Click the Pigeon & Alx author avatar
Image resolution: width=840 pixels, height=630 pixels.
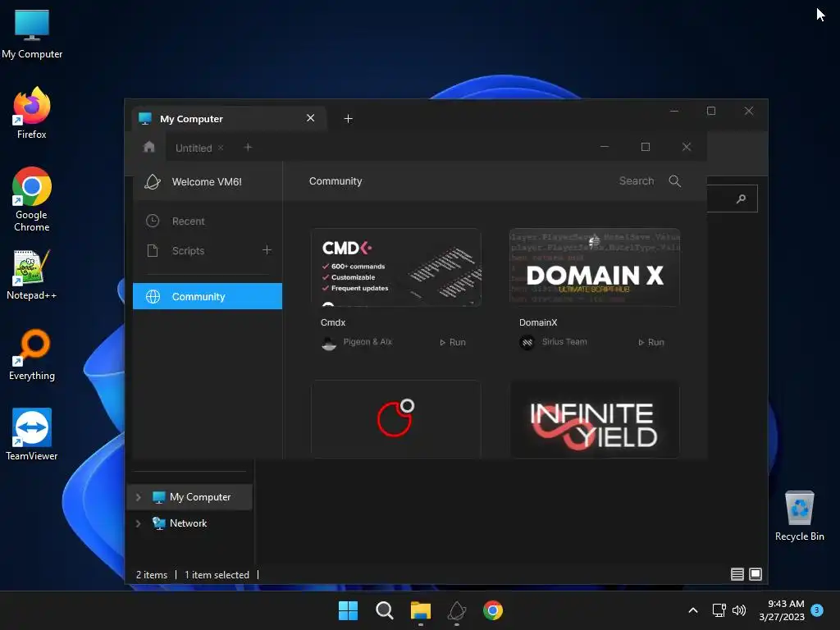[x=329, y=342]
